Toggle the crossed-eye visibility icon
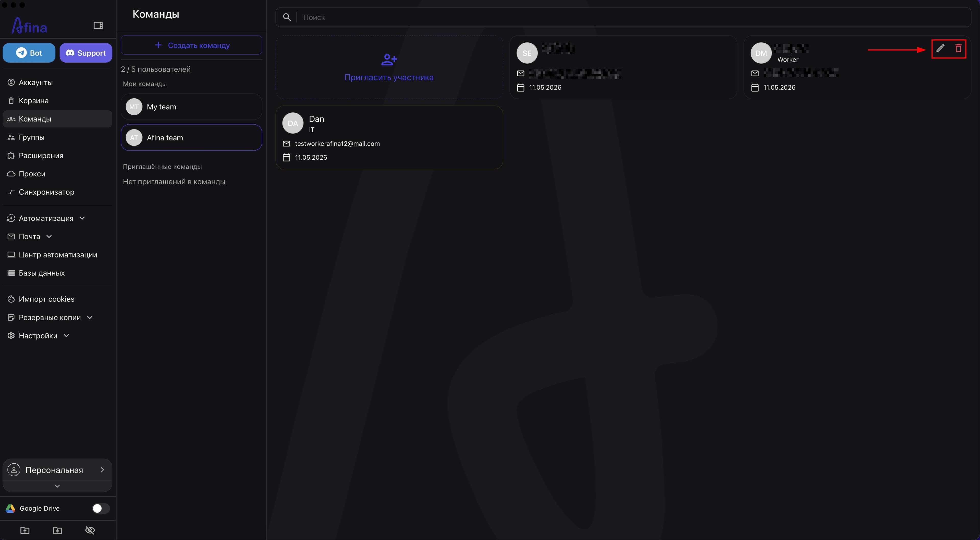 click(90, 530)
